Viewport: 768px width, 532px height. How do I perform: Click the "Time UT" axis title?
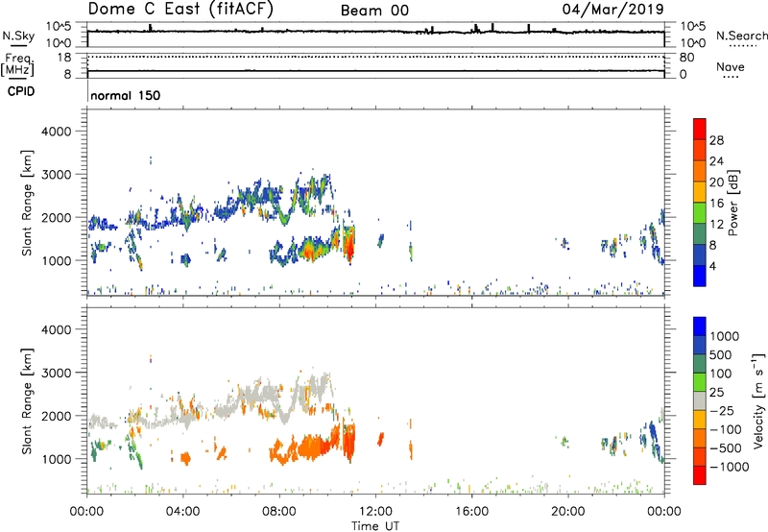point(375,526)
